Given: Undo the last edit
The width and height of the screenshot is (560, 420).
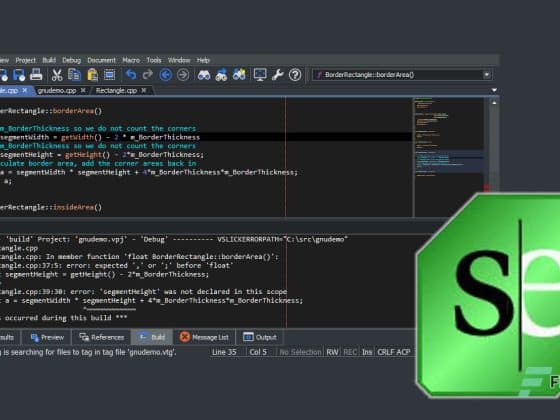Looking at the screenshot, I should click(x=131, y=75).
